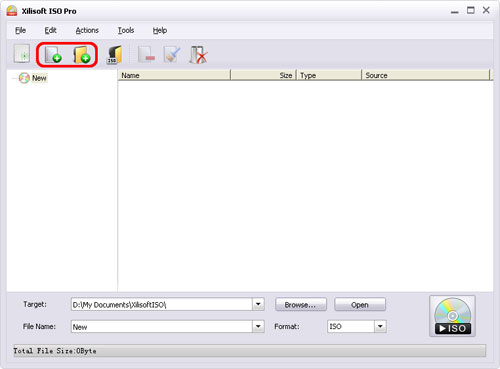Click the Add Folder icon with green plus
The width and height of the screenshot is (500, 369).
[x=82, y=54]
